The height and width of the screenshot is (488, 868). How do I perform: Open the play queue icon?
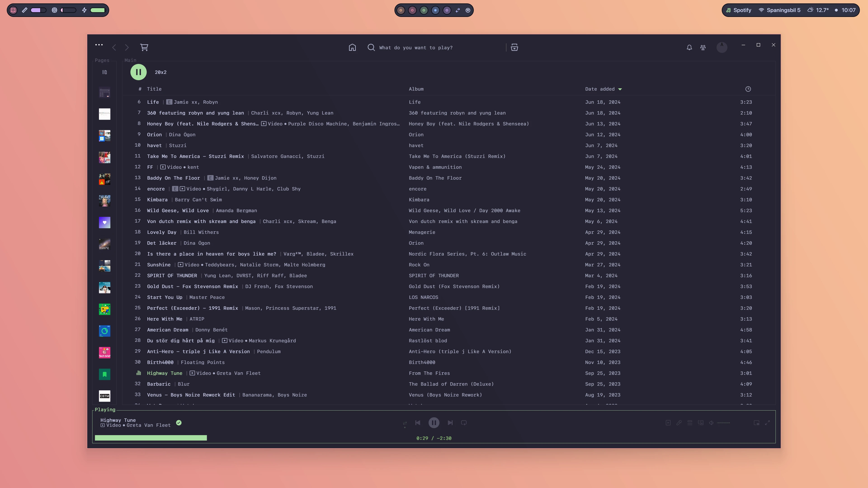pyautogui.click(x=690, y=423)
